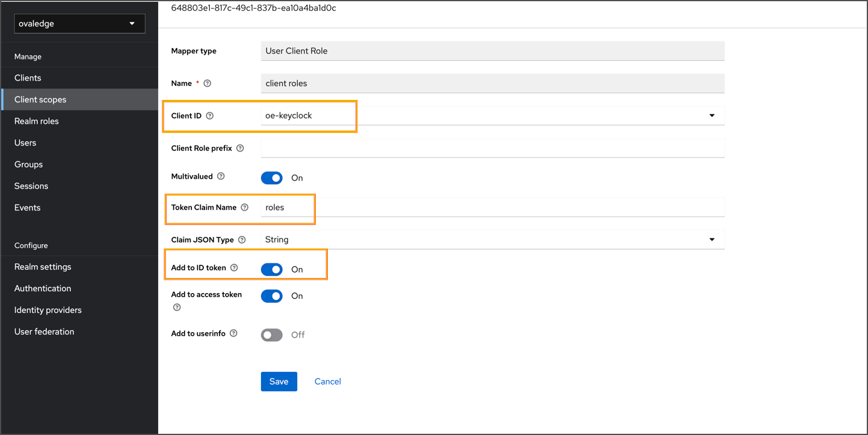Click help icon for Client Role prefix
This screenshot has width=868, height=435.
240,148
